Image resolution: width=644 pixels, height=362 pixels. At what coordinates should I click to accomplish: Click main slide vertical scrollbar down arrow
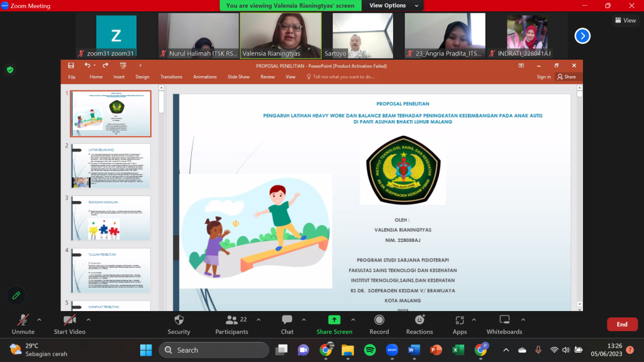click(579, 304)
